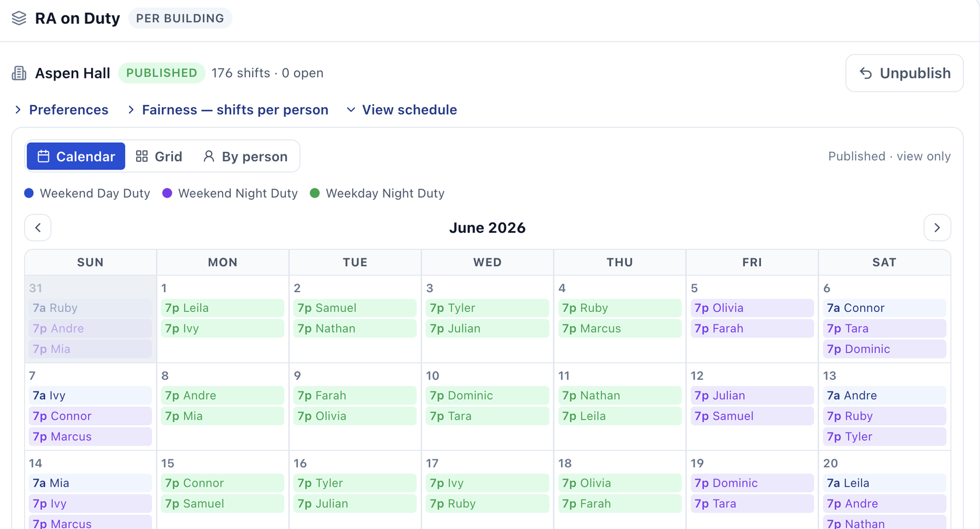Open 7p Olivia shift on June 5

click(752, 308)
